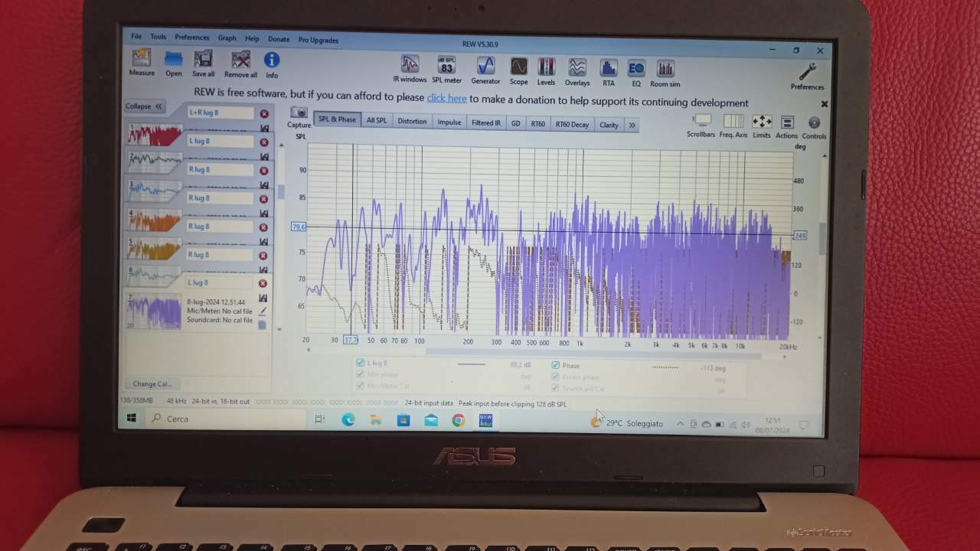Collapse the measurements panel
The height and width of the screenshot is (551, 980).
(x=144, y=106)
